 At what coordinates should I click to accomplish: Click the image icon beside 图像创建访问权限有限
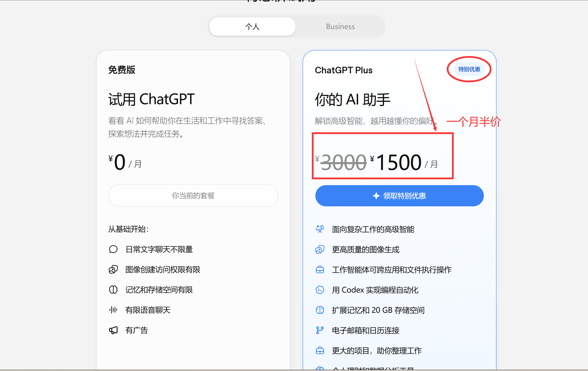click(x=113, y=270)
